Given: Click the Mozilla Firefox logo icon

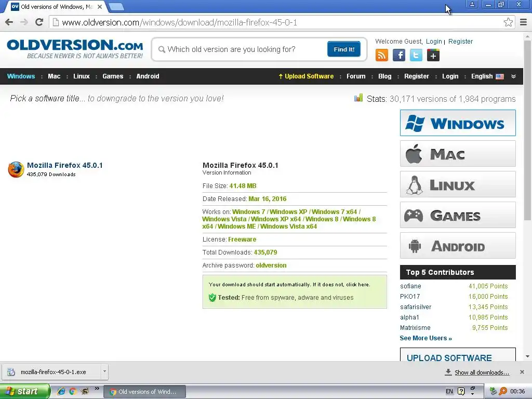Looking at the screenshot, I should point(16,169).
